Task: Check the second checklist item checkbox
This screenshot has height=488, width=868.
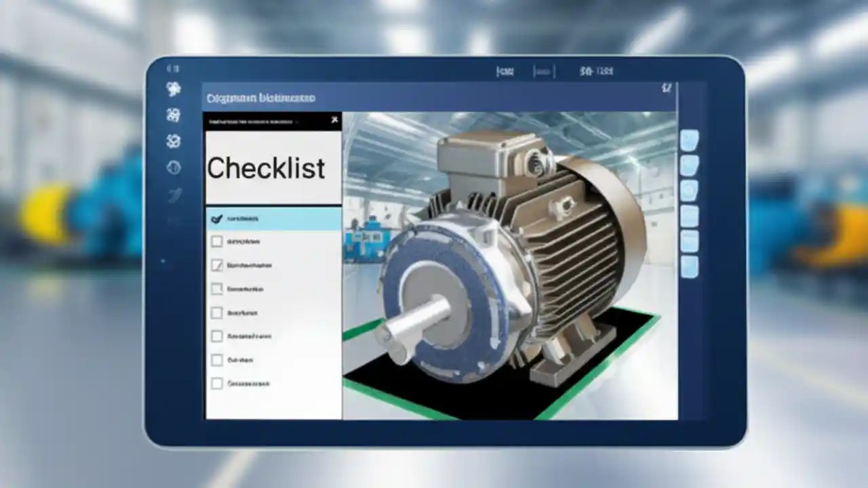Action: (217, 241)
